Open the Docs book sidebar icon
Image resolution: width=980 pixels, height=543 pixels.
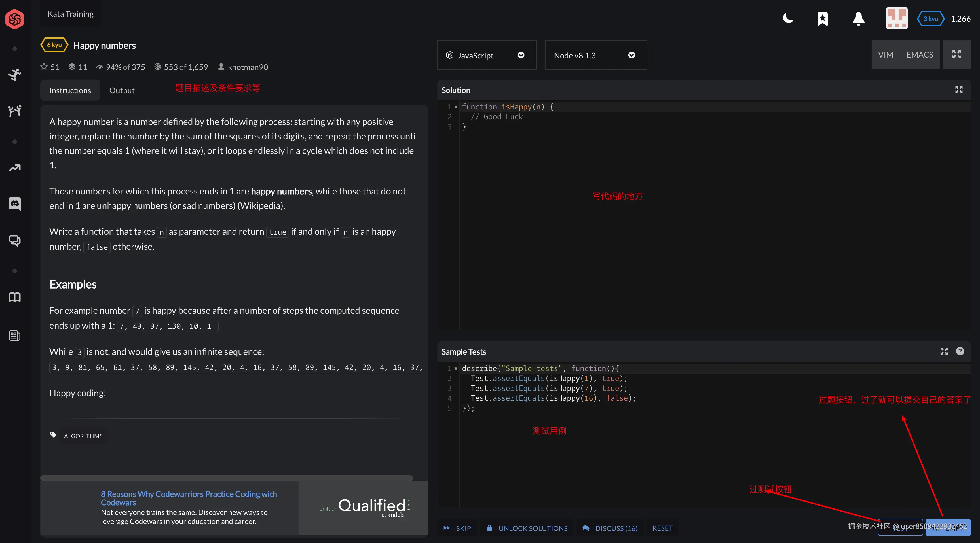point(15,297)
